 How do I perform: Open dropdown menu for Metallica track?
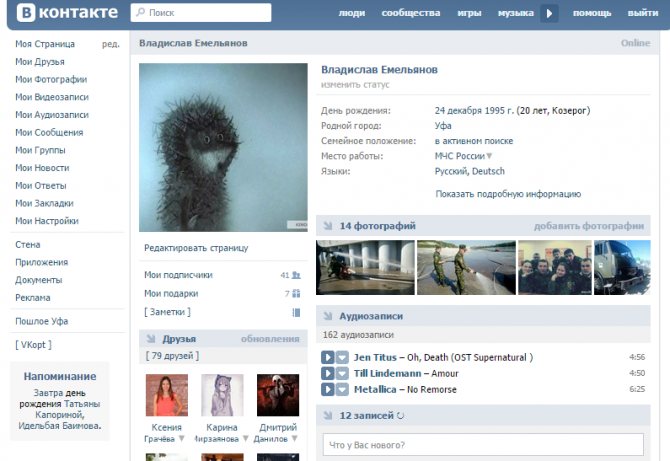point(342,389)
